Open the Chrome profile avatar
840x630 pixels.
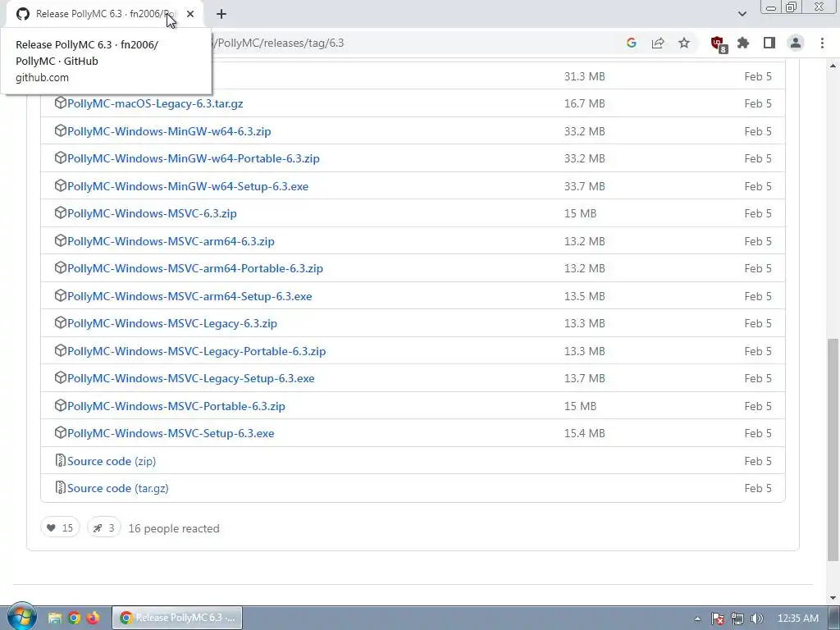pos(796,43)
